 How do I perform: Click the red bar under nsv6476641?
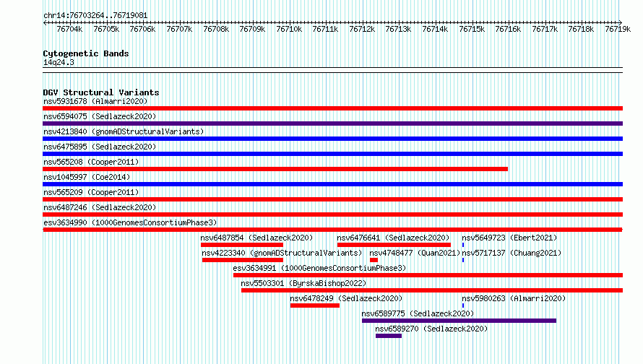pos(394,245)
